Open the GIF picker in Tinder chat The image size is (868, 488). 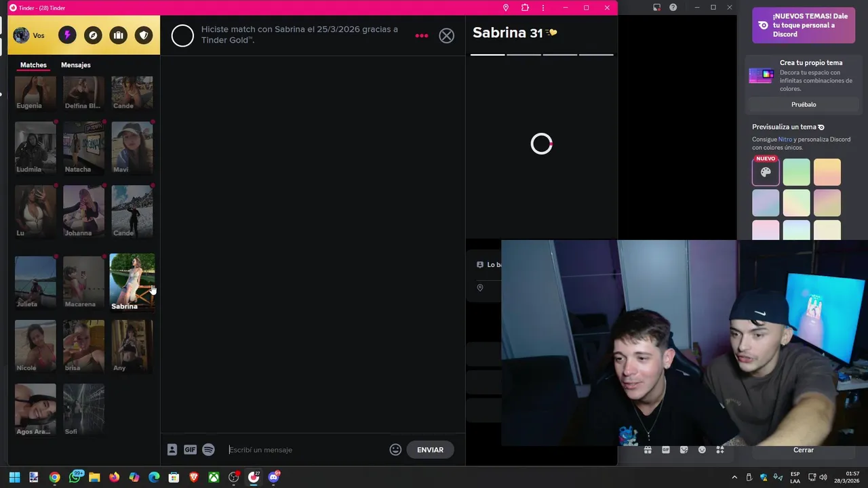(x=190, y=449)
